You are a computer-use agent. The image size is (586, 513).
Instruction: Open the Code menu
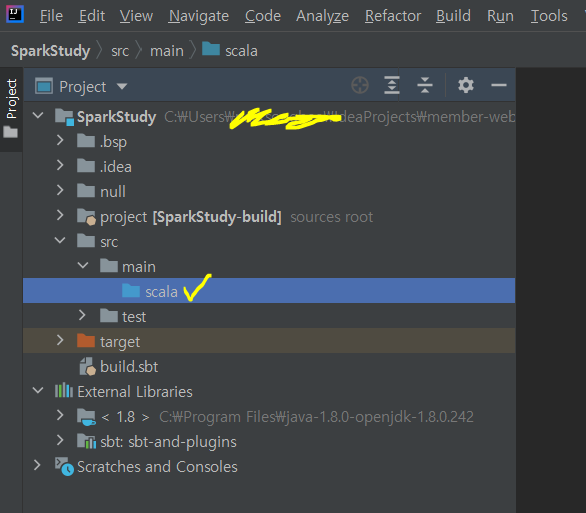[x=263, y=16]
